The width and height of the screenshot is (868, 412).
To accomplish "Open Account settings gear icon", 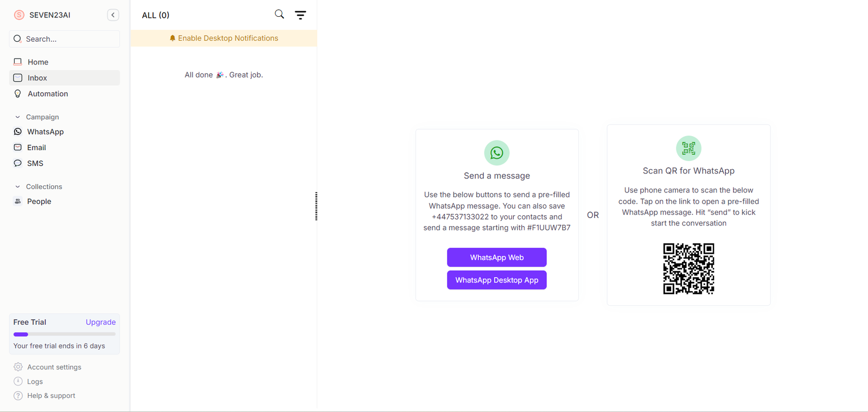I will pyautogui.click(x=18, y=367).
